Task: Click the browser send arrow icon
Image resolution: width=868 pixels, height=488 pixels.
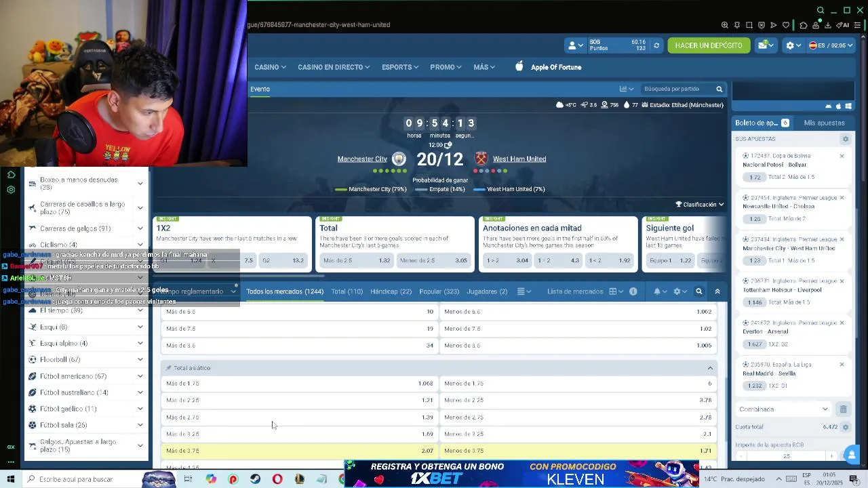Action: click(774, 25)
